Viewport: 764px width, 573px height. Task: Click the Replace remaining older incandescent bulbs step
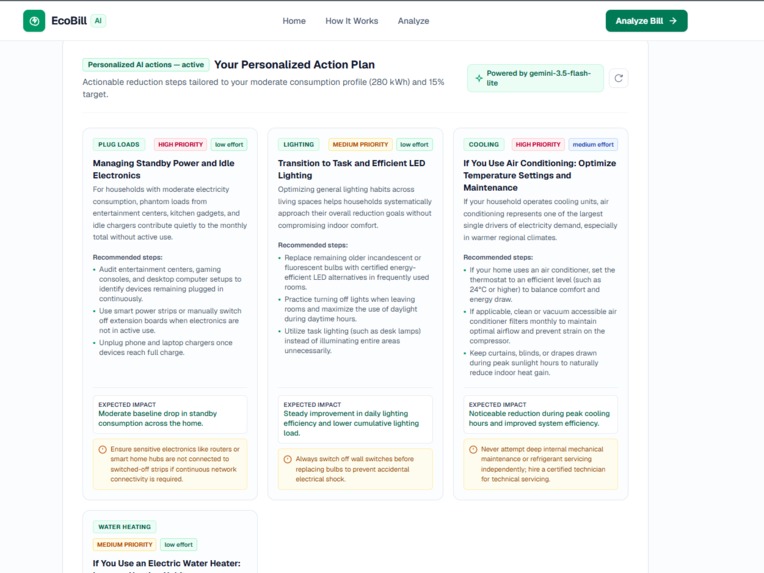click(x=357, y=272)
